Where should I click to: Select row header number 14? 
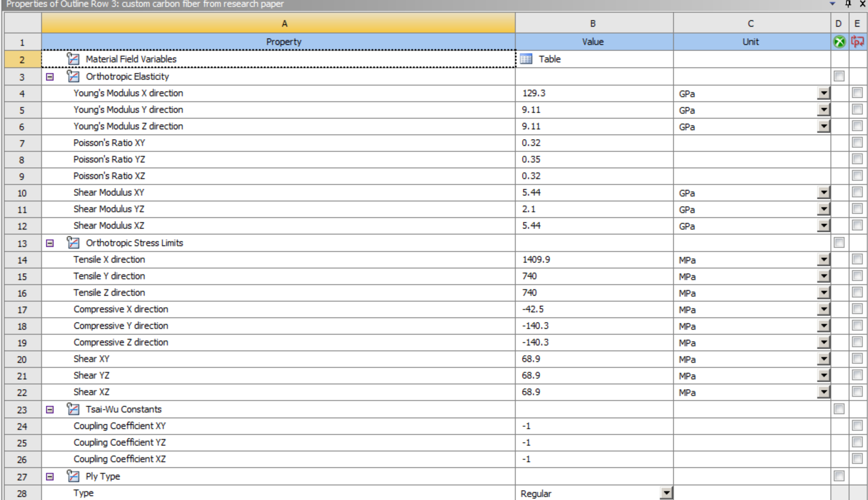pos(22,259)
